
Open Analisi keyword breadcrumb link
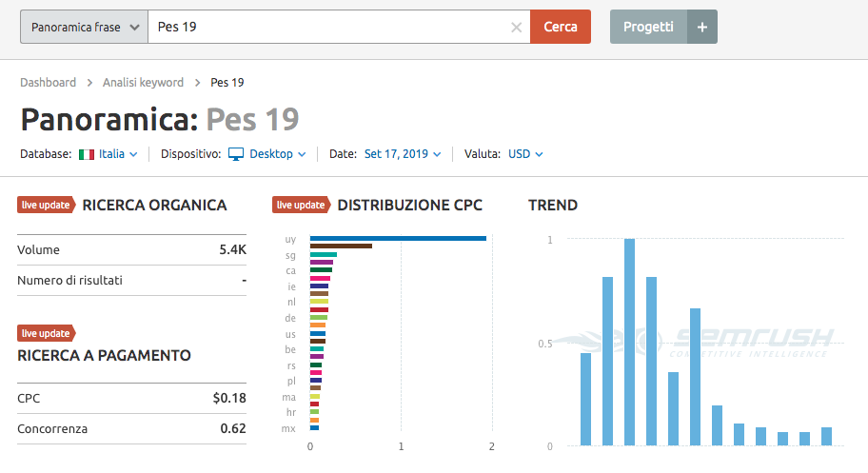coord(143,83)
